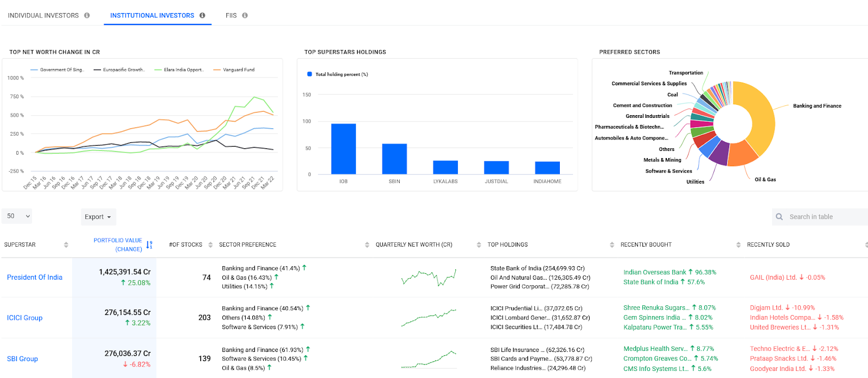Click the info icon next to FIIs
The image size is (868, 378).
[x=245, y=16]
